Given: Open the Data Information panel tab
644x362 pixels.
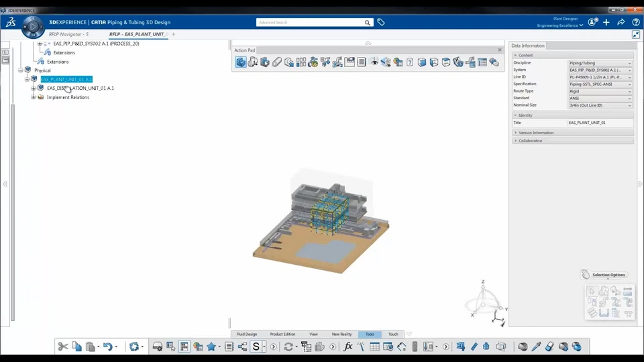Looking at the screenshot, I should 528,46.
